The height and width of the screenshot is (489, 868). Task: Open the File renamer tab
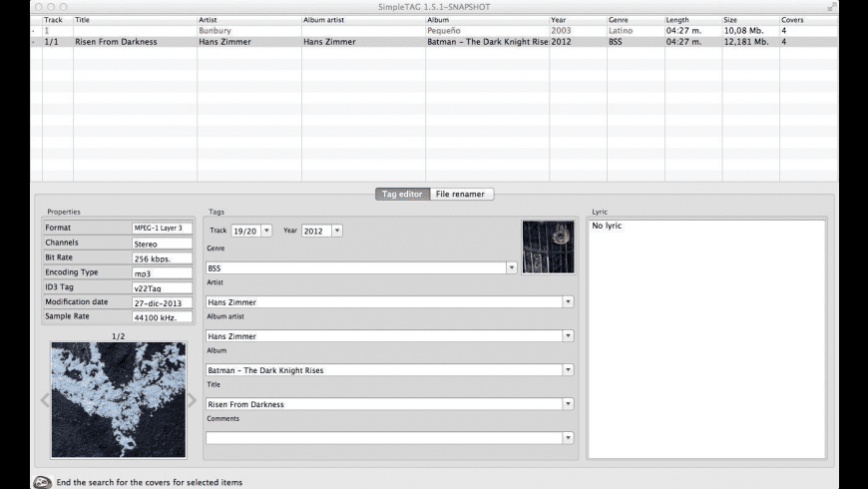[x=461, y=194]
